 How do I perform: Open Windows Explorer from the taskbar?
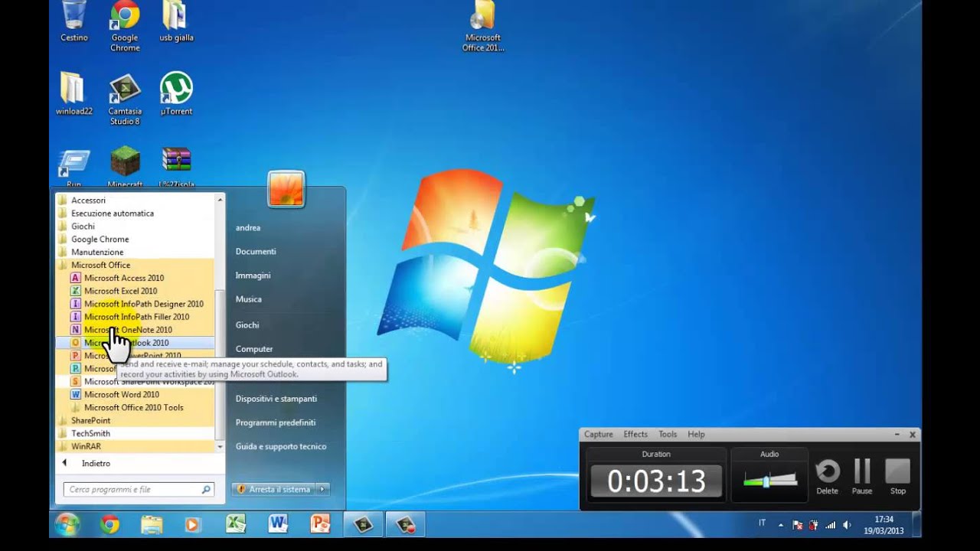point(152,524)
